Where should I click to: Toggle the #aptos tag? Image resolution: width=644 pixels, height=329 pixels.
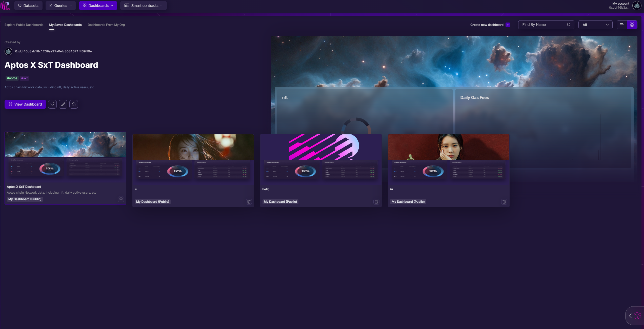pos(12,78)
